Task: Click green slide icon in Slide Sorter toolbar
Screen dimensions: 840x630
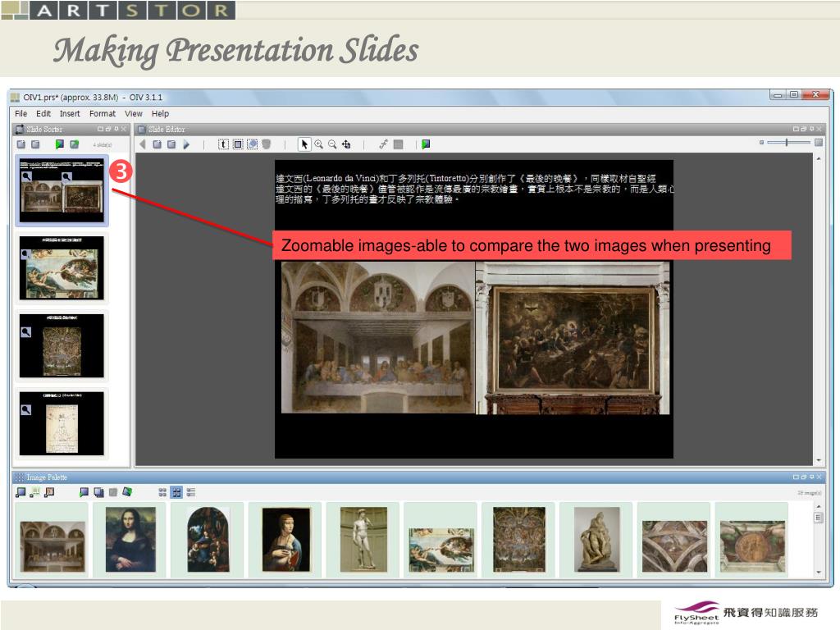Action: coord(75,144)
